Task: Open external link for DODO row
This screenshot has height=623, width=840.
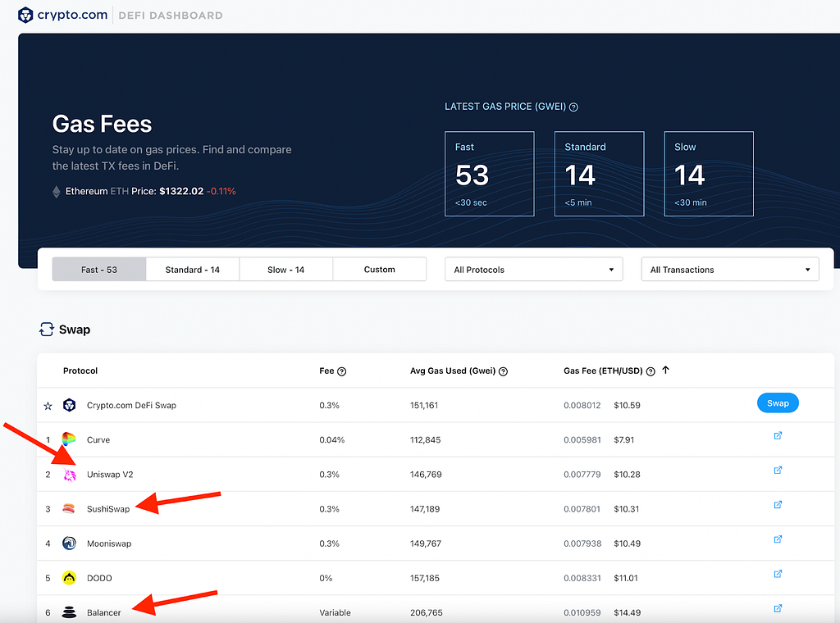Action: point(778,574)
